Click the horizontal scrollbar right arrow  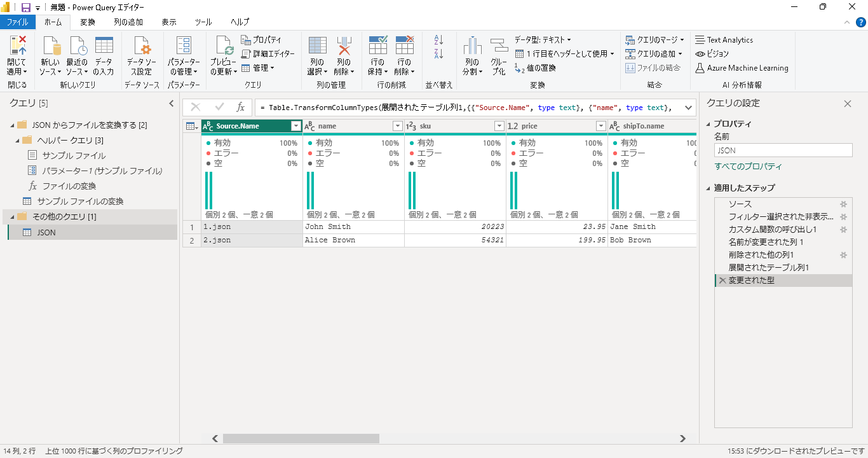[683, 438]
